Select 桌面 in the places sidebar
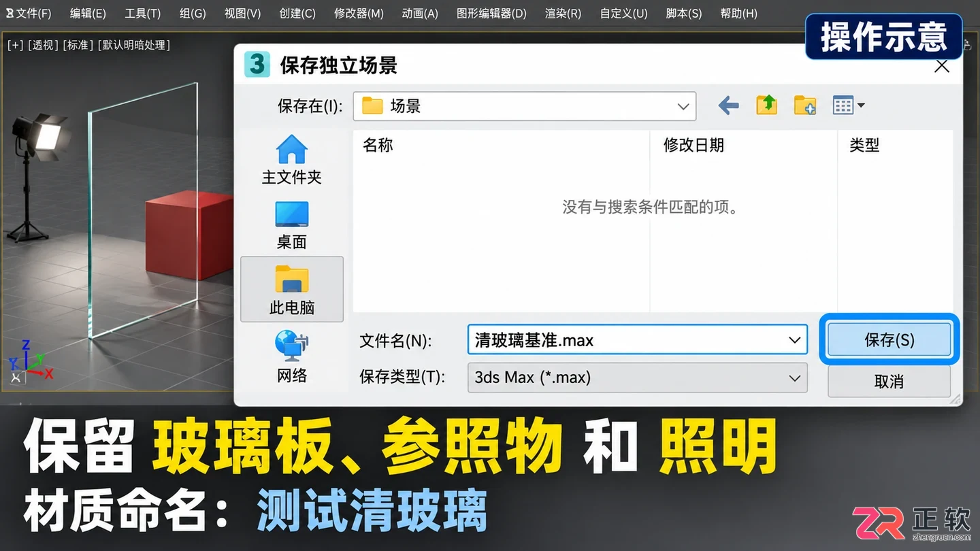 (292, 225)
